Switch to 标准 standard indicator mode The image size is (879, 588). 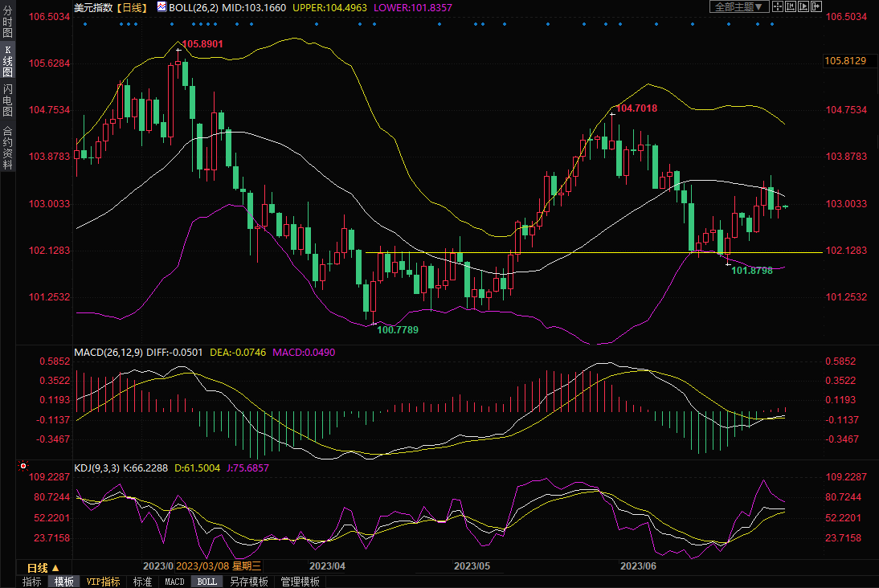[x=142, y=582]
